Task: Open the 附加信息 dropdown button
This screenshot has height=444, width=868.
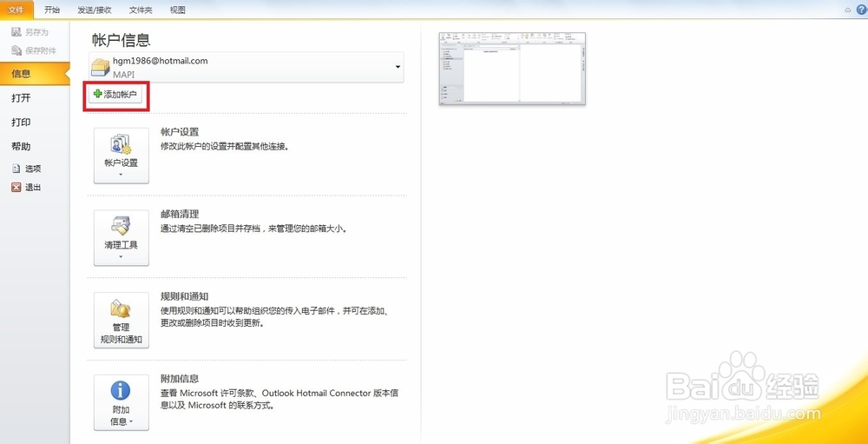Action: tap(122, 402)
